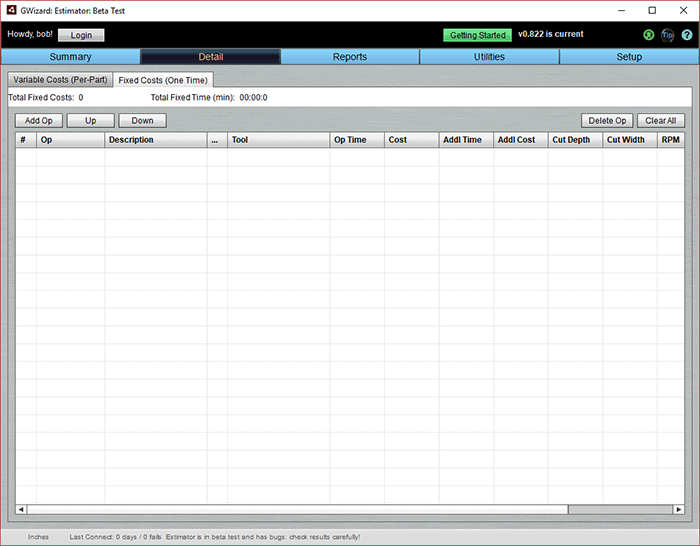Image resolution: width=700 pixels, height=546 pixels.
Task: Maximize the GWizard Estimator window
Action: click(x=652, y=10)
